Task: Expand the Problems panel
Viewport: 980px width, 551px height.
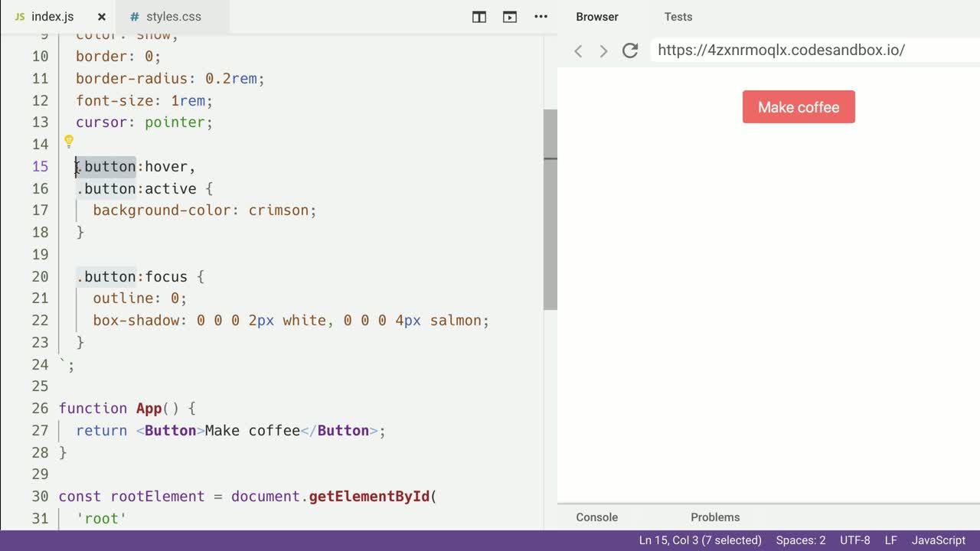Action: click(715, 517)
